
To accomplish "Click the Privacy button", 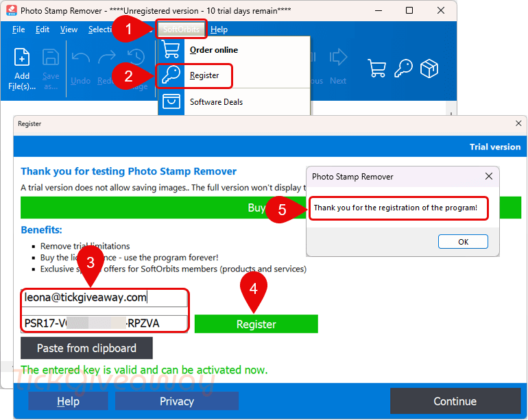I will (177, 401).
